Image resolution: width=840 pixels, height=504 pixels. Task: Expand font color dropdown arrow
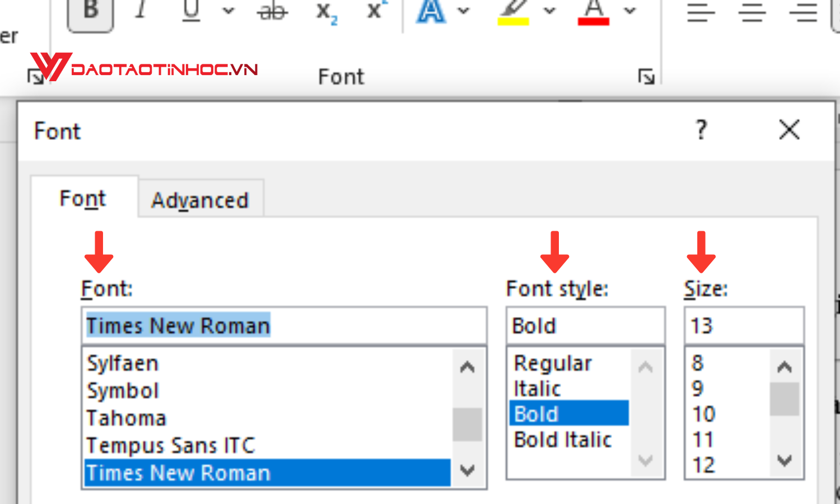(630, 10)
